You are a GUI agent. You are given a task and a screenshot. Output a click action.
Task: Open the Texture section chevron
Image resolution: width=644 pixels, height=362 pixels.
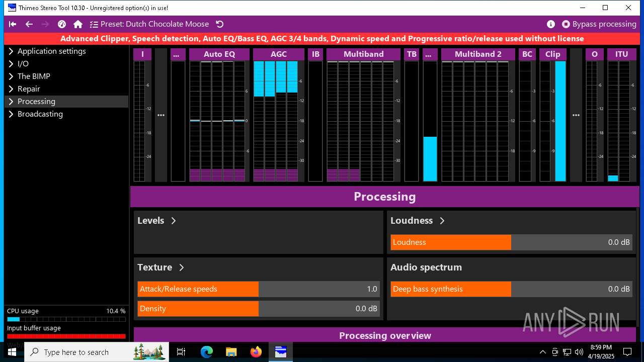pyautogui.click(x=182, y=267)
